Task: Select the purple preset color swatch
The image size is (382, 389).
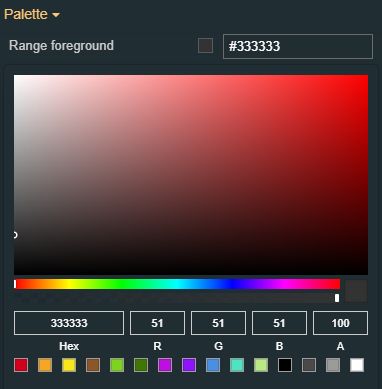Action: click(189, 365)
